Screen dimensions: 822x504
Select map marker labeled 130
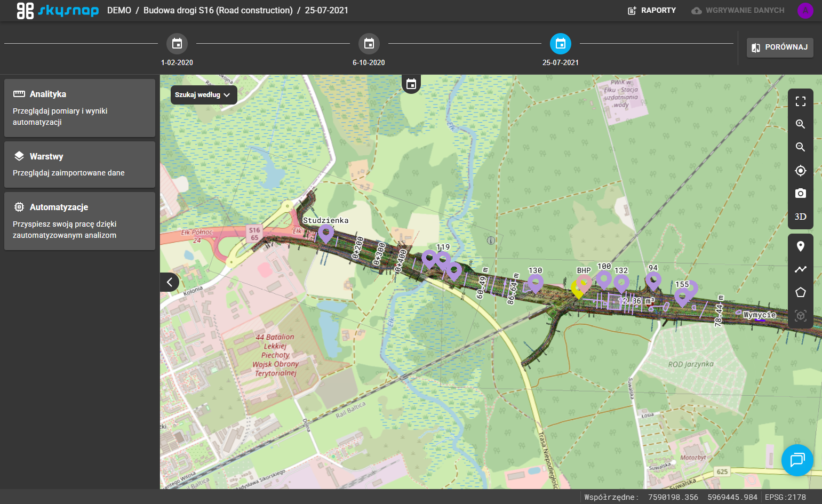click(535, 283)
